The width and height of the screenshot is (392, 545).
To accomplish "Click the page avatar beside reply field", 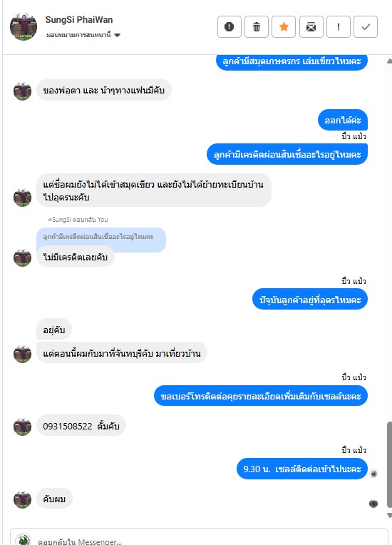I will pos(24,539).
